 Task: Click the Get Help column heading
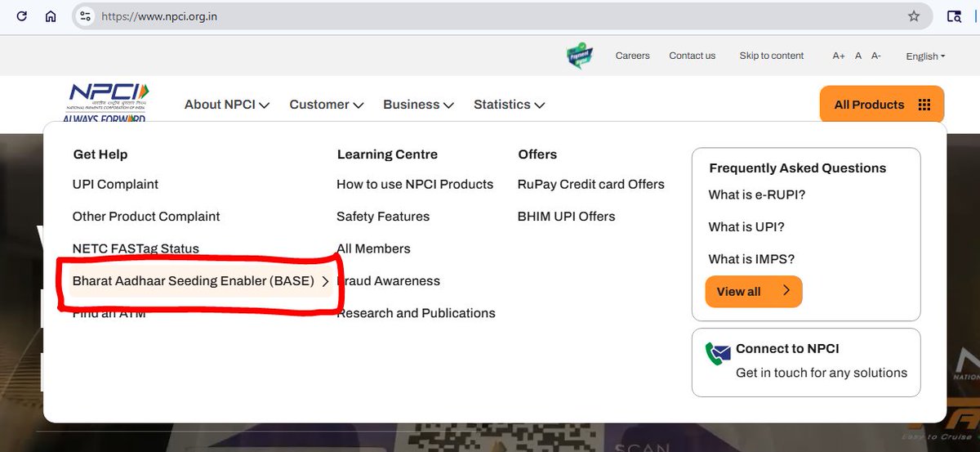coord(100,154)
